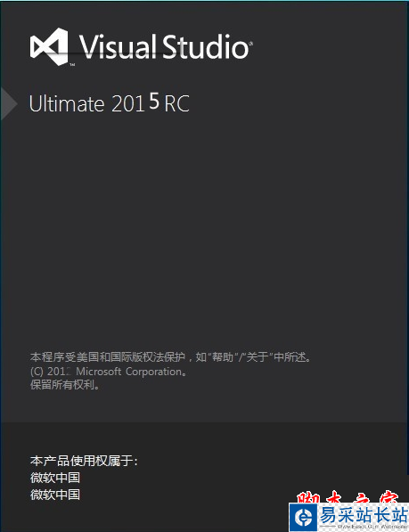Click the 本产品使用权属于 license label
409x532 pixels.
pos(84,461)
